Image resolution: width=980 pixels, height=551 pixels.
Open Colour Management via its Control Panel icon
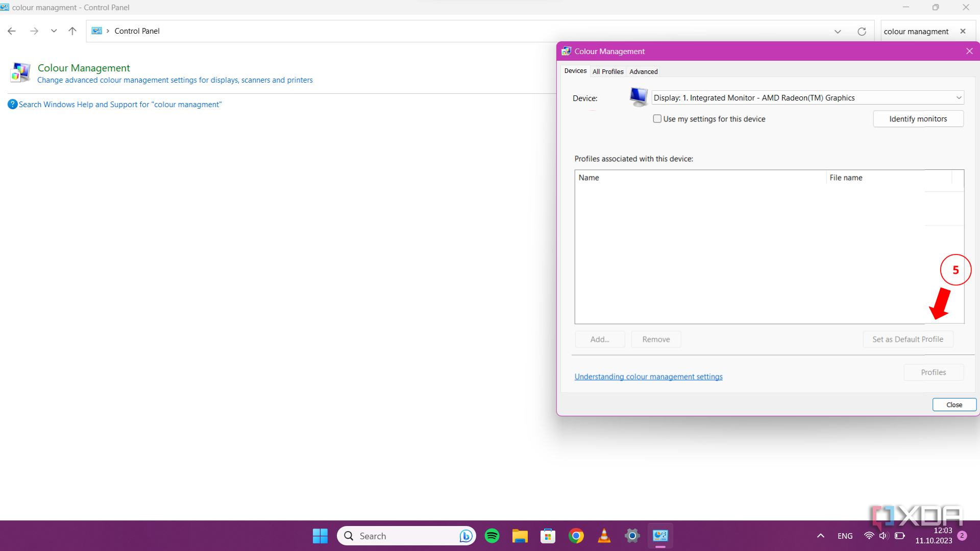[x=20, y=72]
